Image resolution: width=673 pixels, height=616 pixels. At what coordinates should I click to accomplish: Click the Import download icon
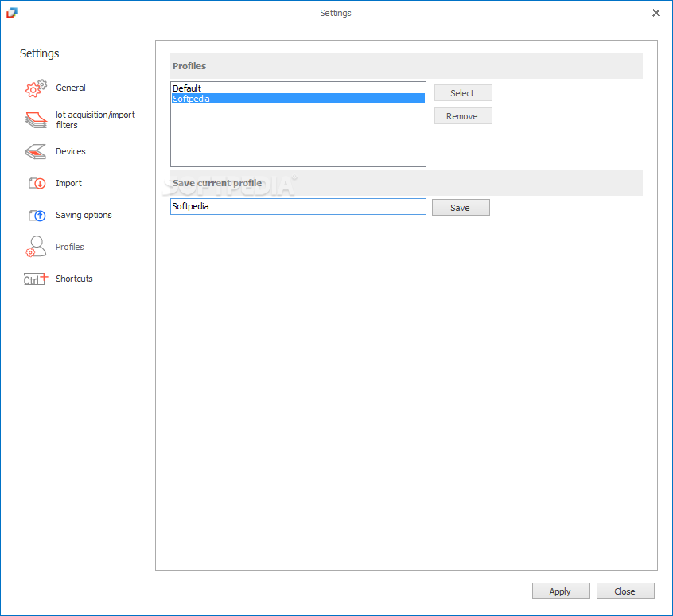[37, 183]
